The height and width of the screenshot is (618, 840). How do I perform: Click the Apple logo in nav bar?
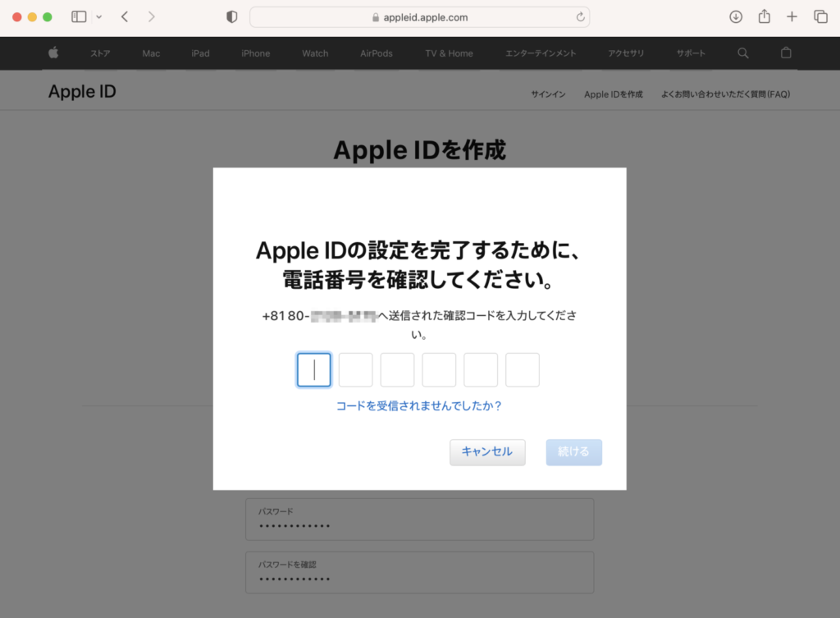[53, 53]
